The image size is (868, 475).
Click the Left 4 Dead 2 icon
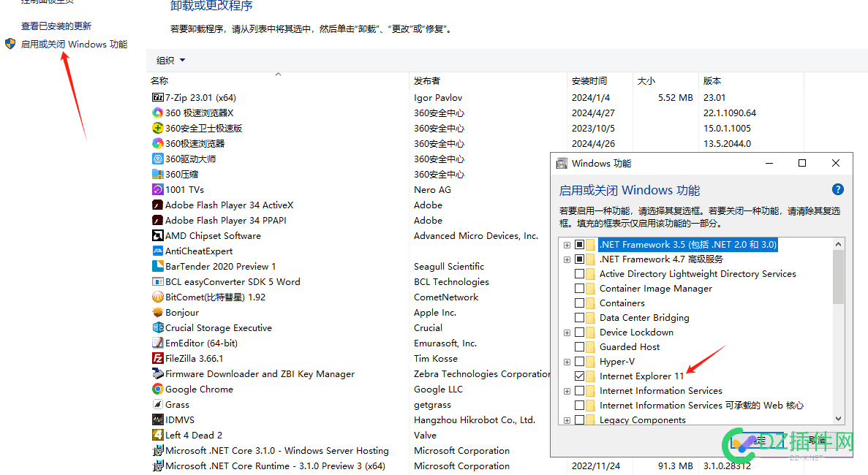coord(158,436)
